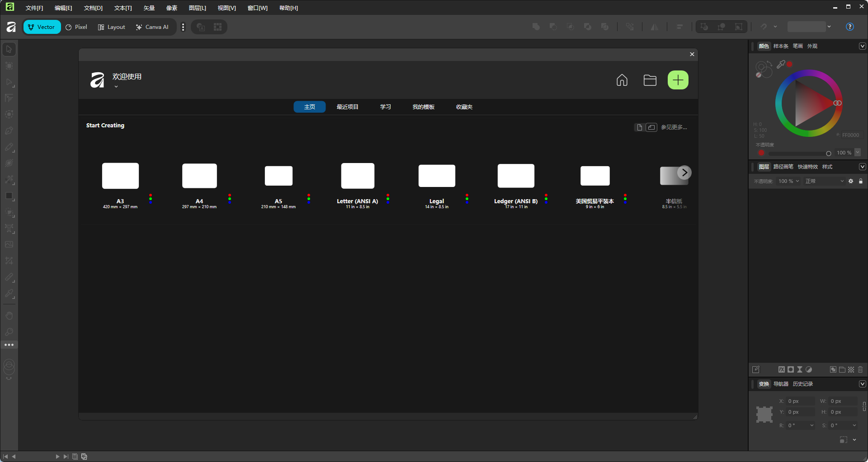This screenshot has height=462, width=868.
Task: Adjust the color opacity slider handle
Action: [828, 153]
